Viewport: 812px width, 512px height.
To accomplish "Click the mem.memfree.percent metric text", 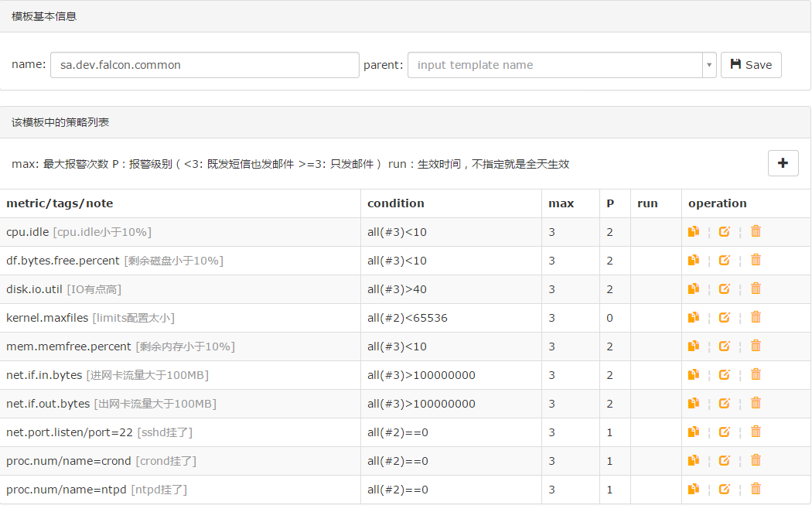I will (x=69, y=346).
